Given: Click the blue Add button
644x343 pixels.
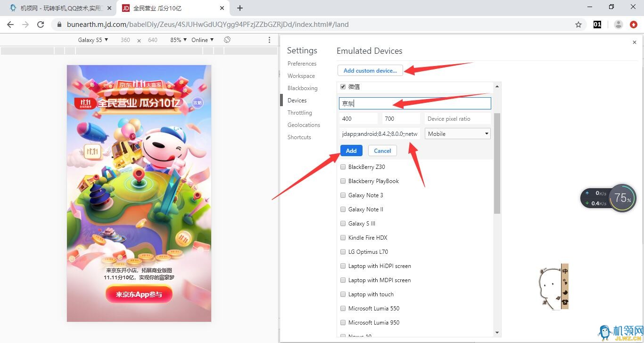Looking at the screenshot, I should [x=351, y=151].
